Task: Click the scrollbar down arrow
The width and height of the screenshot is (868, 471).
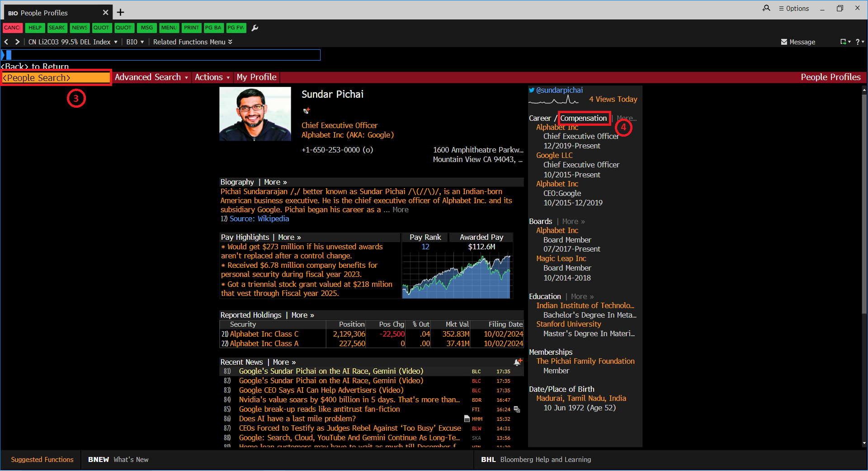Action: click(x=864, y=443)
